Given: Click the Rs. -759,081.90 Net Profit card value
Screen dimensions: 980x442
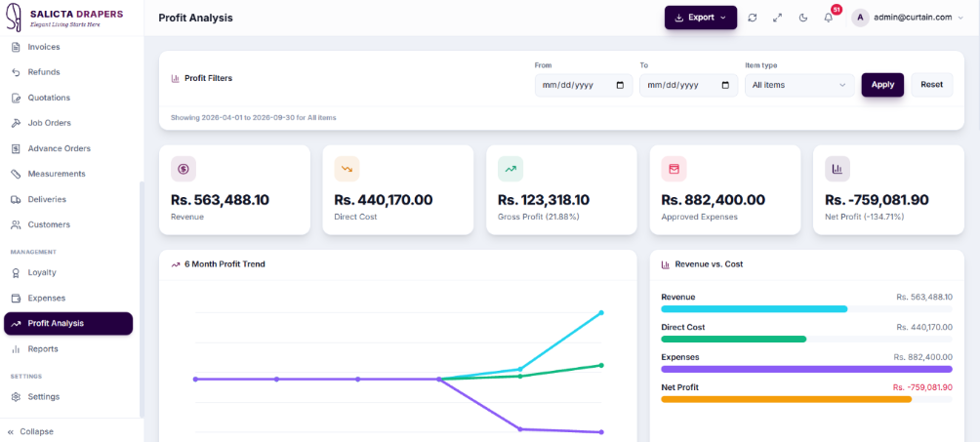Looking at the screenshot, I should tap(877, 200).
